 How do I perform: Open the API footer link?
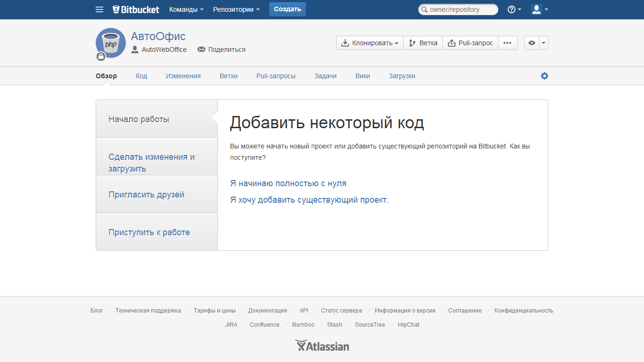304,311
